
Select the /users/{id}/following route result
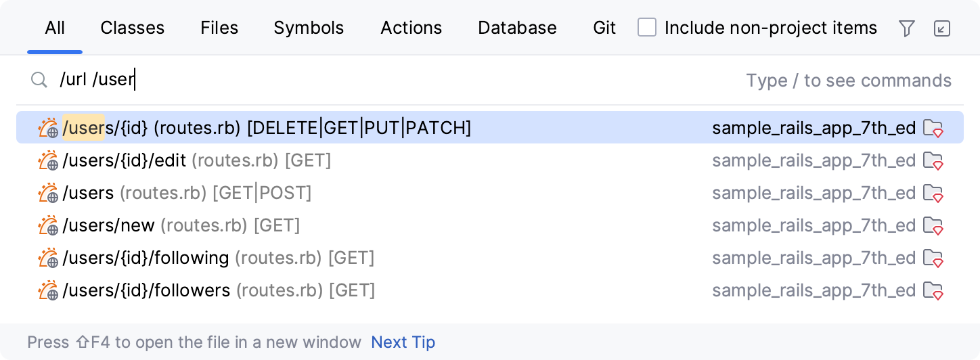[218, 258]
